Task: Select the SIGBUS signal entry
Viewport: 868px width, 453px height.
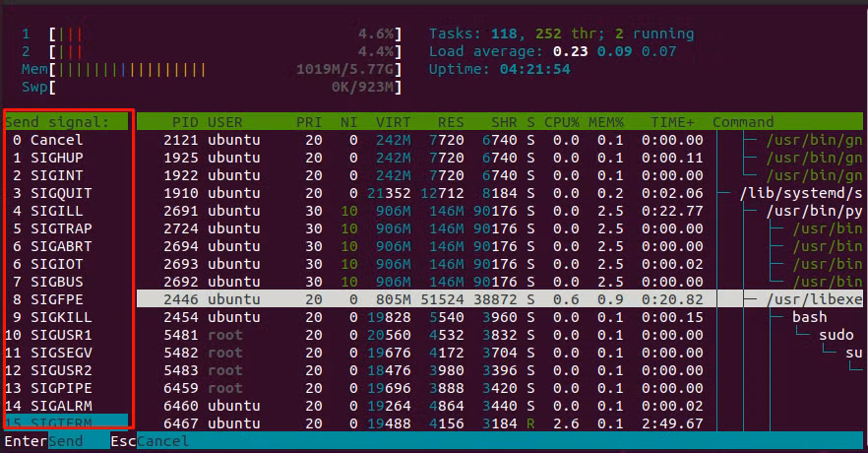Action: (67, 282)
